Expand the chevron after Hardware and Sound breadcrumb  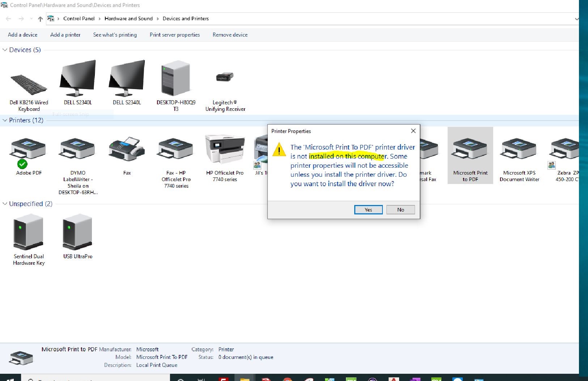158,19
